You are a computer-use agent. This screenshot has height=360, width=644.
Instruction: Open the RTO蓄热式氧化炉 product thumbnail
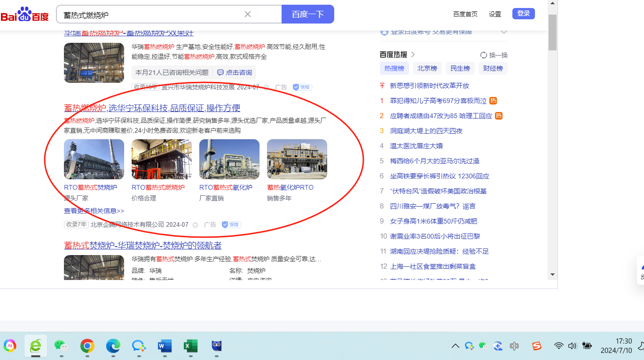[229, 159]
